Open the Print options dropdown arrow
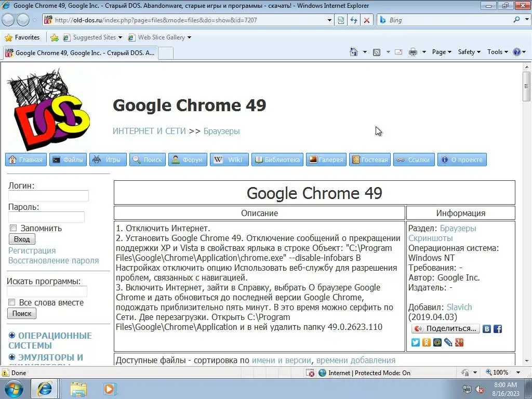This screenshot has width=532, height=399. [x=424, y=52]
